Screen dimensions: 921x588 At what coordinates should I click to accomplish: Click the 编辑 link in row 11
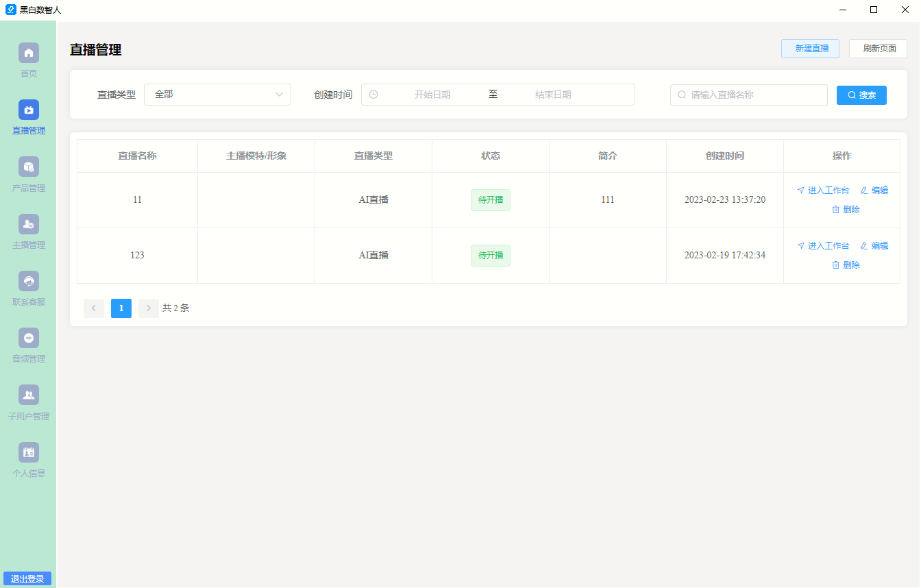(x=880, y=191)
